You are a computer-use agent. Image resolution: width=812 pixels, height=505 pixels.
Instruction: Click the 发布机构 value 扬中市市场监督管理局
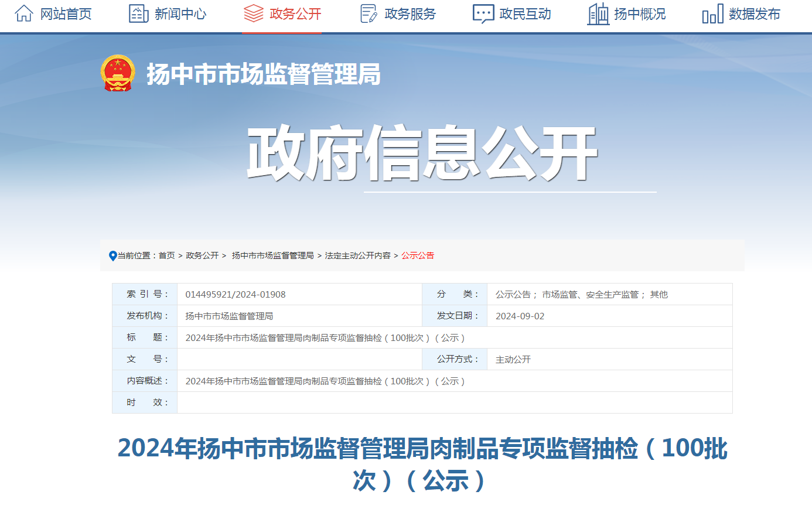(x=229, y=316)
